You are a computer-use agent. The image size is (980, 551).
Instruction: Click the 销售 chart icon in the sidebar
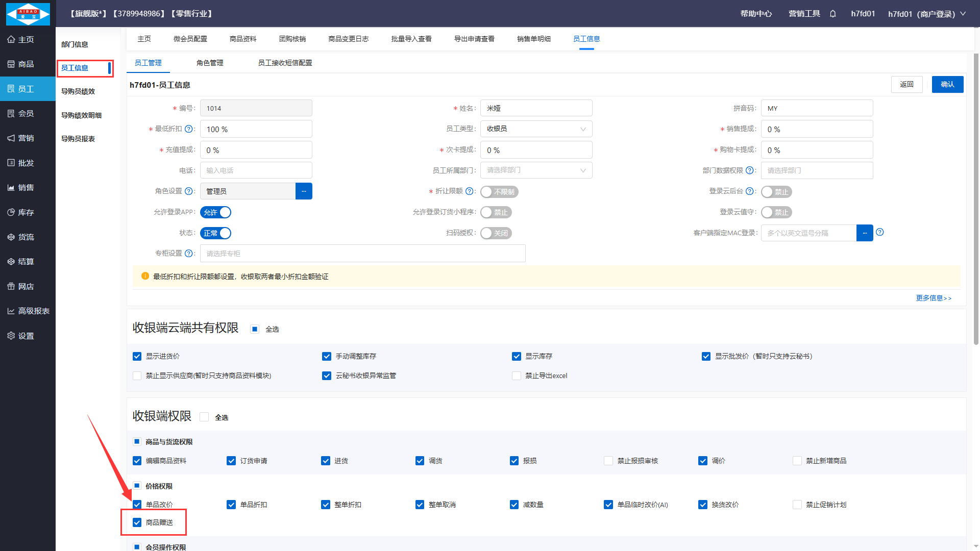[x=11, y=188]
